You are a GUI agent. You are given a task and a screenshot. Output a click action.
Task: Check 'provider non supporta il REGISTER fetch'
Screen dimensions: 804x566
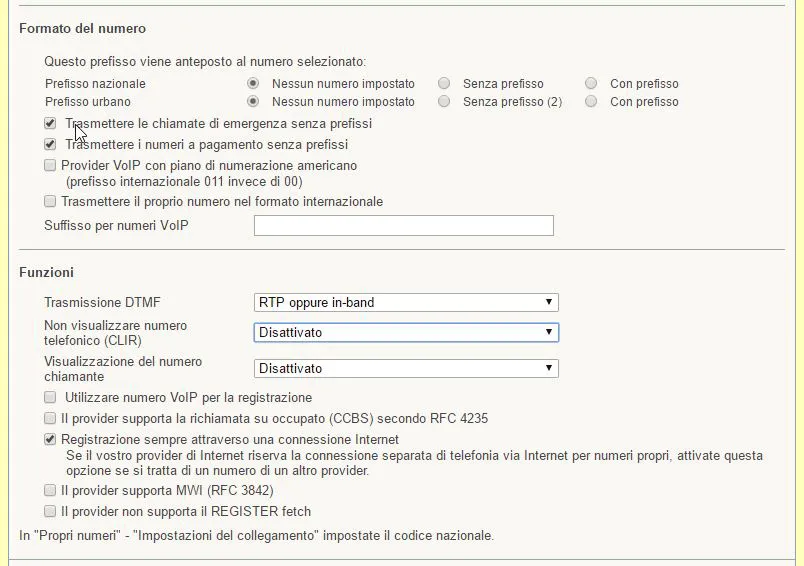click(x=50, y=512)
